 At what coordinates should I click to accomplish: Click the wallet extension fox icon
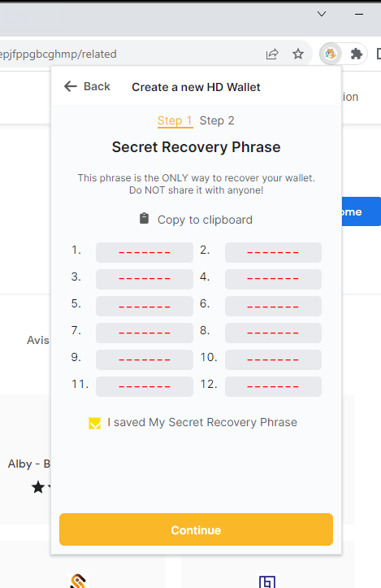tap(331, 54)
